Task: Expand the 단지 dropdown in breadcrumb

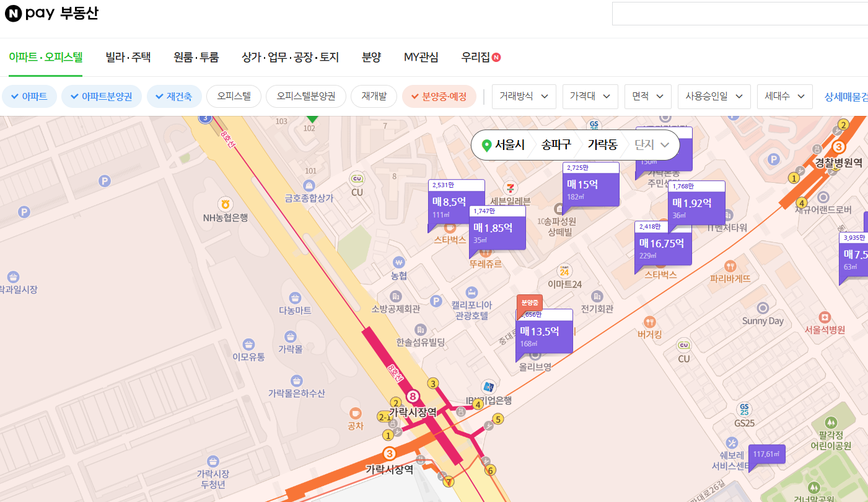Action: [x=652, y=145]
